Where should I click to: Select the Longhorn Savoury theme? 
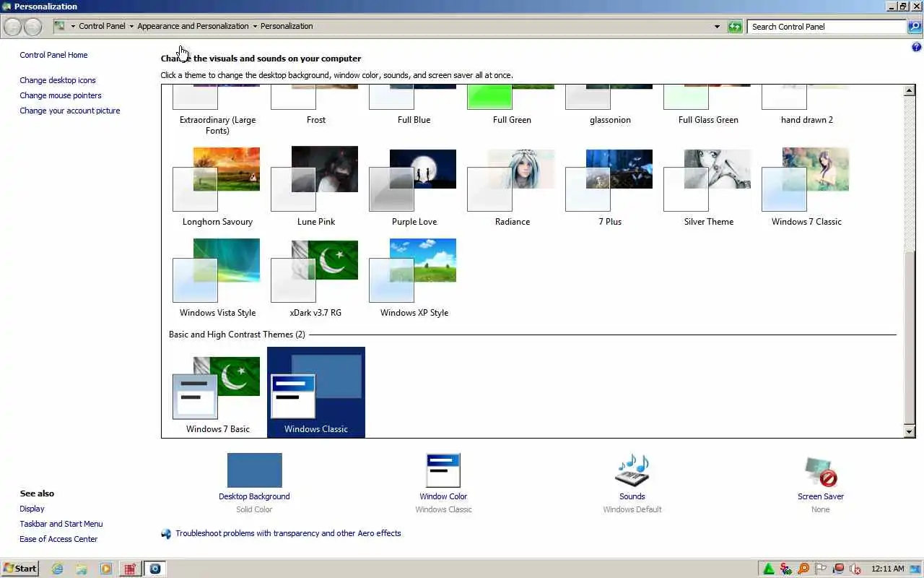click(x=217, y=188)
